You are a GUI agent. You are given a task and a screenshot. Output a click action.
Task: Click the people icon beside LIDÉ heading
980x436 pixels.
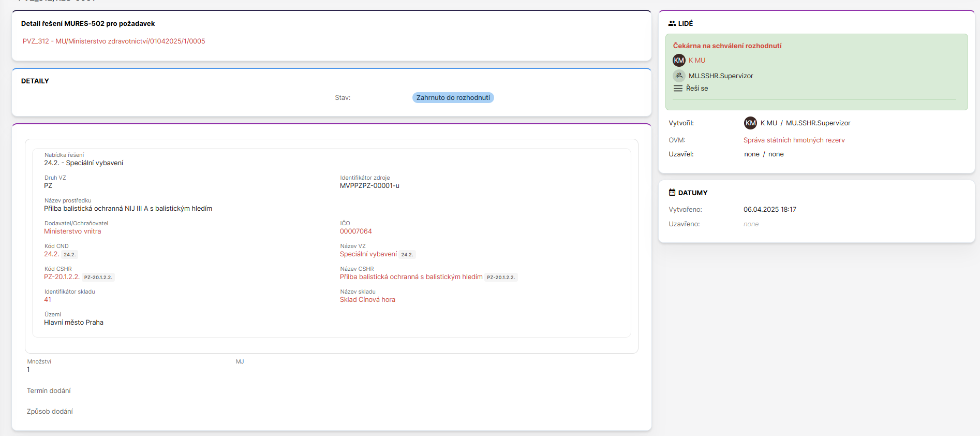click(x=672, y=23)
